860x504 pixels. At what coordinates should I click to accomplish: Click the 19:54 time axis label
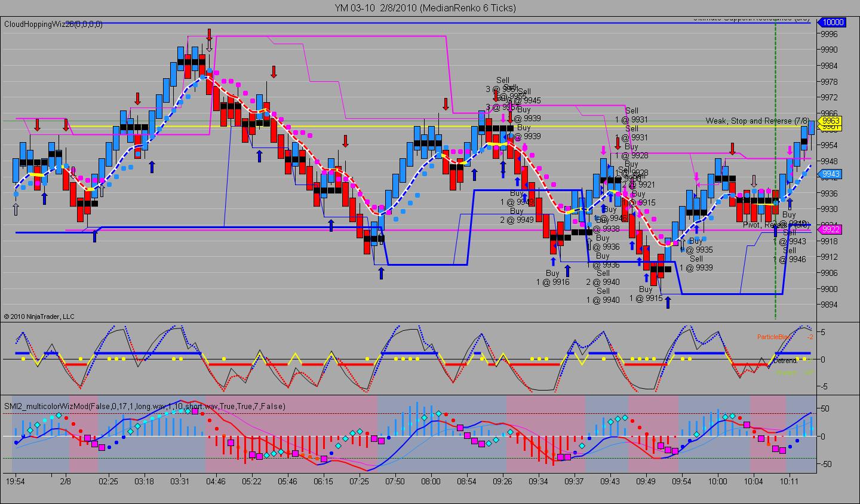16,481
